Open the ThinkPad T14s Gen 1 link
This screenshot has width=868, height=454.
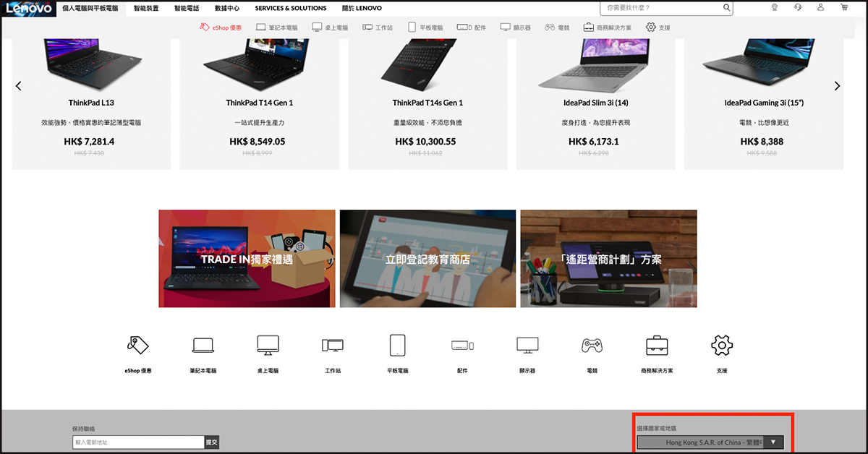(x=427, y=103)
